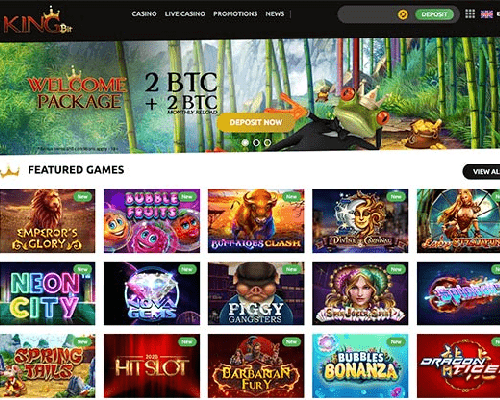
Task: Click the crown icon beside Featured Games
Action: coord(10,171)
